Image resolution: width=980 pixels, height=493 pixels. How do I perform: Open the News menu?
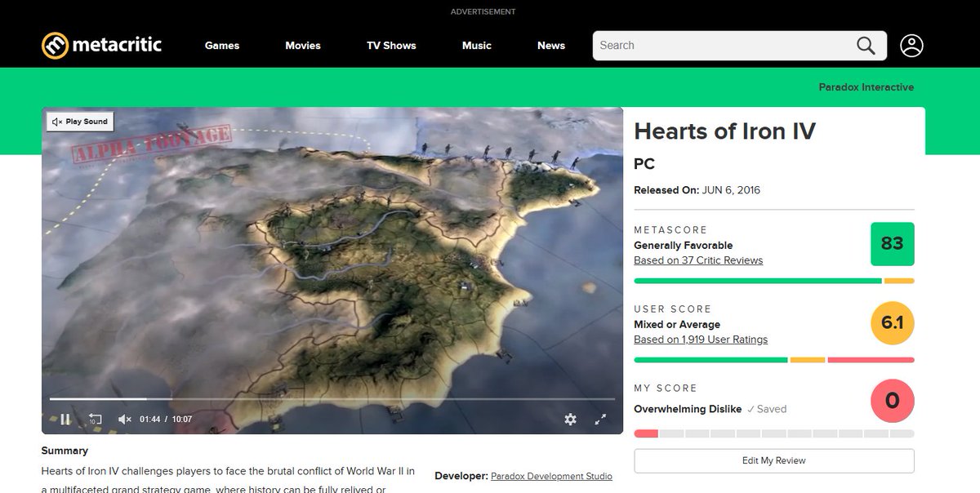pyautogui.click(x=551, y=46)
